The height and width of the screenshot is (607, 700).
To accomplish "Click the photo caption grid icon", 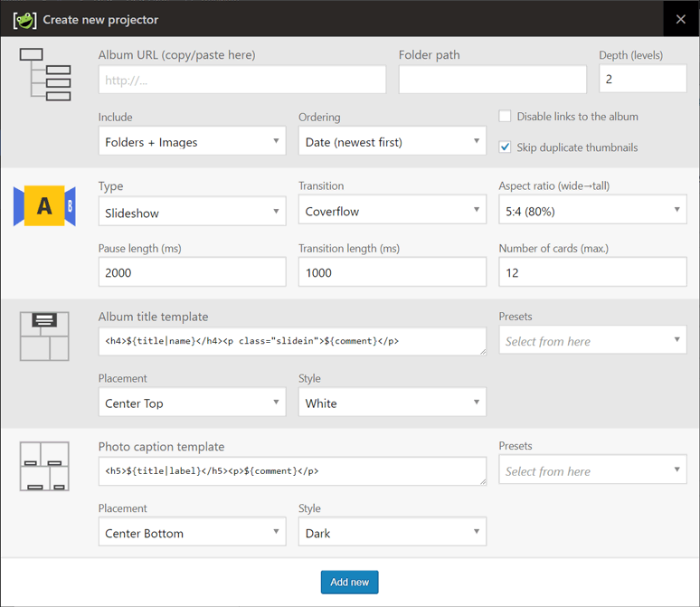I will click(x=44, y=466).
